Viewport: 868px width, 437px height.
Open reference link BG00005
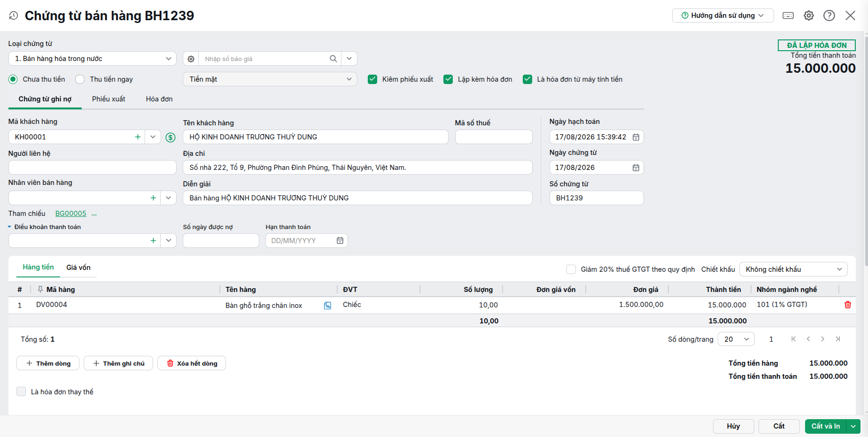coord(71,214)
